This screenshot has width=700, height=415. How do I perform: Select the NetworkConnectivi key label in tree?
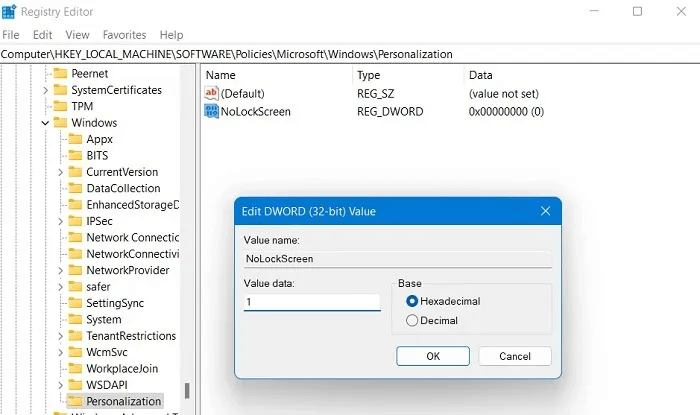tap(133, 254)
